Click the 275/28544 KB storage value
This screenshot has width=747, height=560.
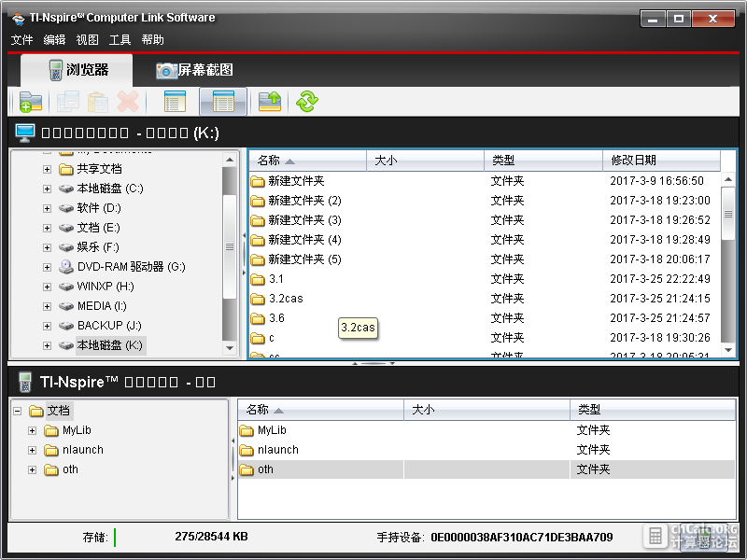pos(211,537)
